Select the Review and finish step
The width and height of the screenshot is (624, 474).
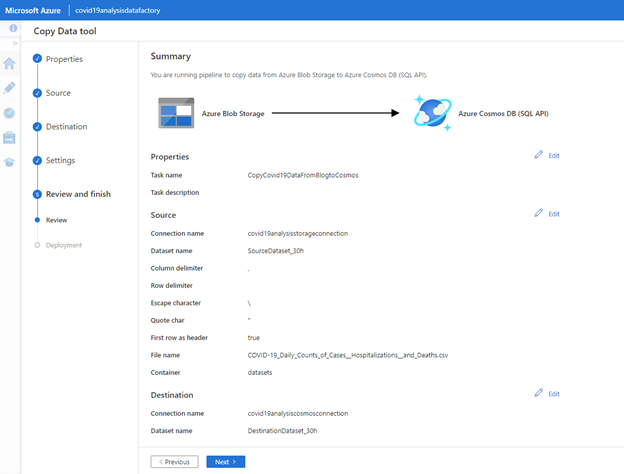[x=78, y=194]
